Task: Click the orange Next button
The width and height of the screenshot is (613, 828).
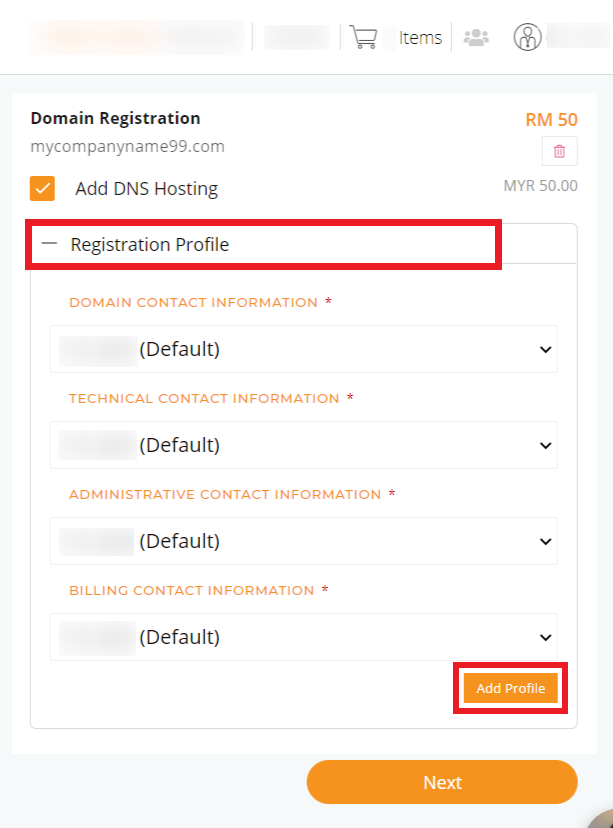Action: click(442, 782)
